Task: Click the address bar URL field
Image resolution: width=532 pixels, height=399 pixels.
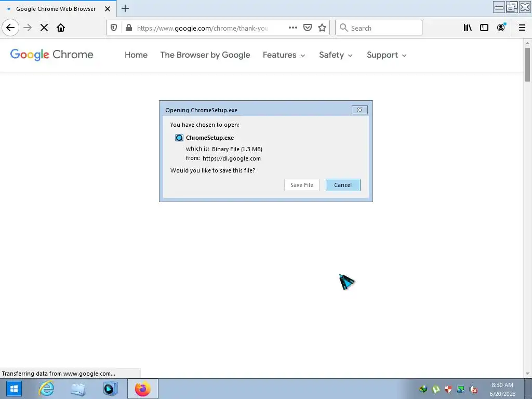Action: 203,28
